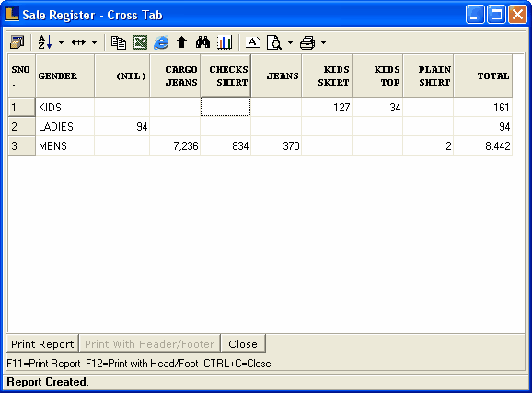Image resolution: width=532 pixels, height=393 pixels.
Task: Open the sort order dropdown arrow
Action: [x=61, y=42]
